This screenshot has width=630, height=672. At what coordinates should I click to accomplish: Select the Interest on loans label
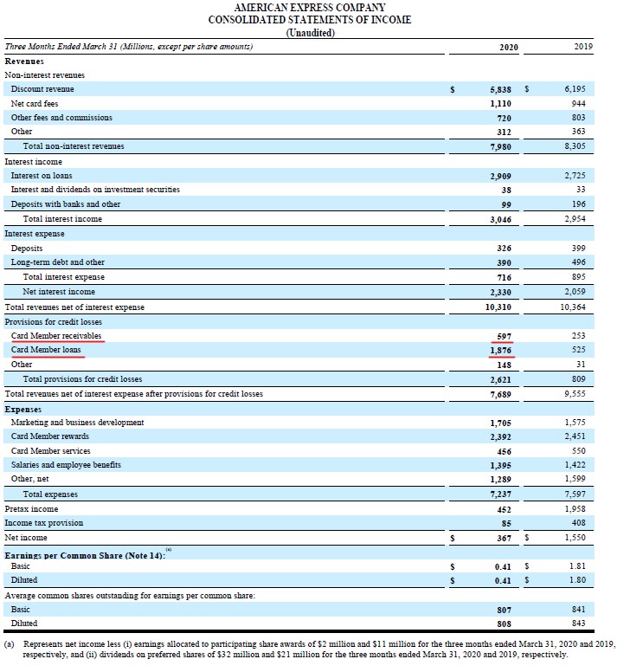click(42, 175)
